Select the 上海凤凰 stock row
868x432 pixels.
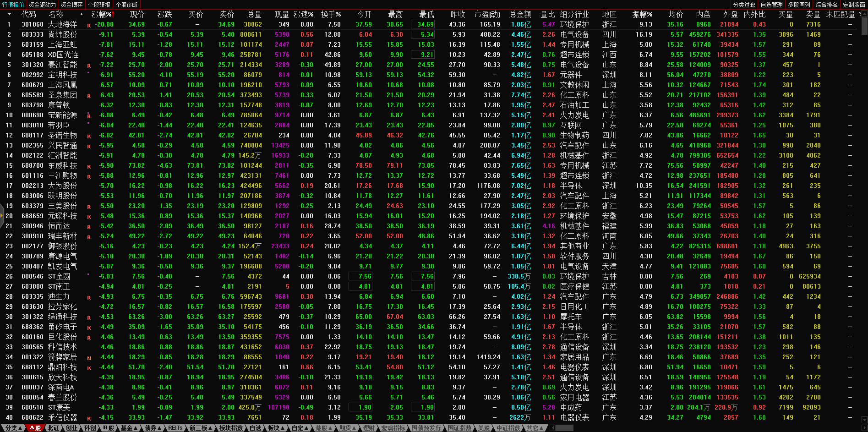(x=63, y=85)
